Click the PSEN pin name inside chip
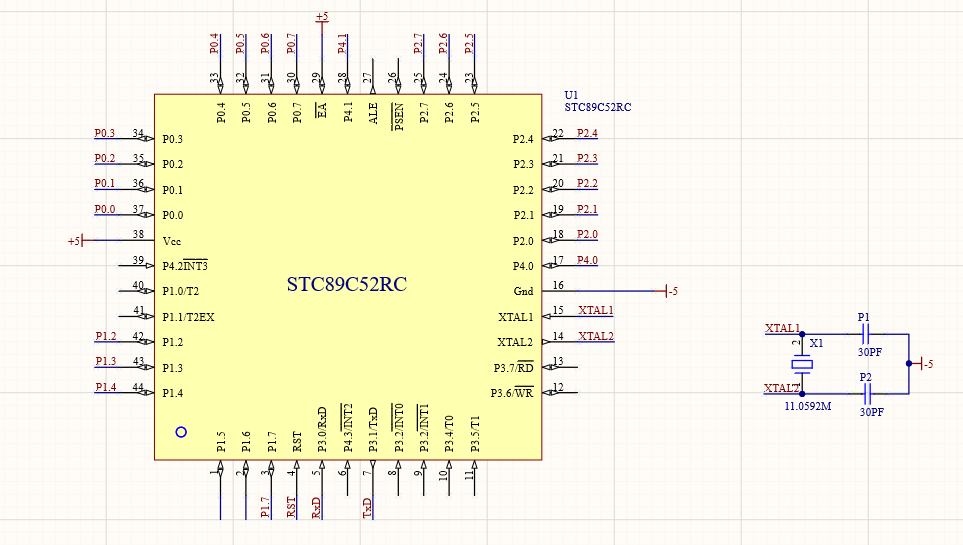Image resolution: width=963 pixels, height=545 pixels. coord(399,117)
